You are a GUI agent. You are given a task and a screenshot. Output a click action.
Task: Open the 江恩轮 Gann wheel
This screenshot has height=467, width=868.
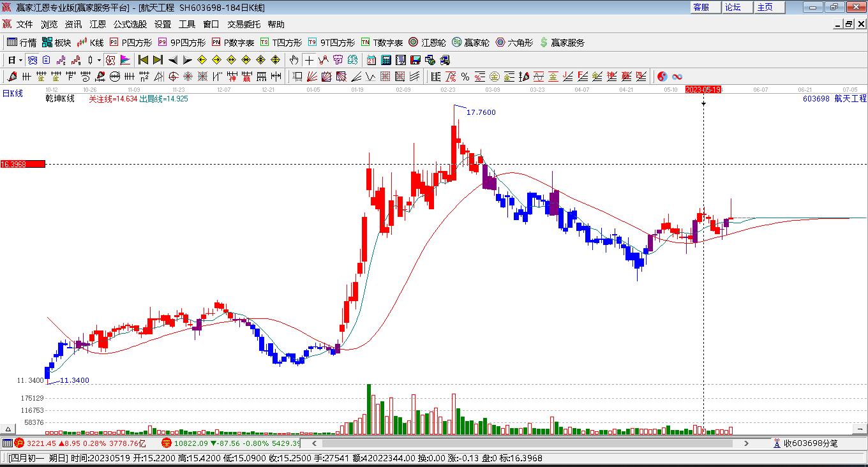click(428, 43)
